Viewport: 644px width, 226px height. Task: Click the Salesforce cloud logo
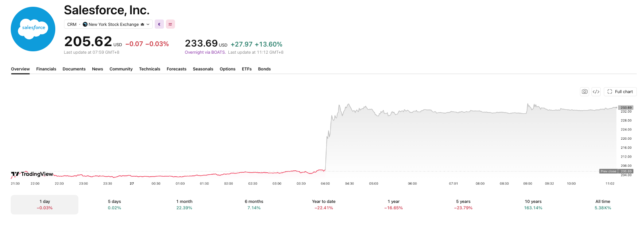33,29
